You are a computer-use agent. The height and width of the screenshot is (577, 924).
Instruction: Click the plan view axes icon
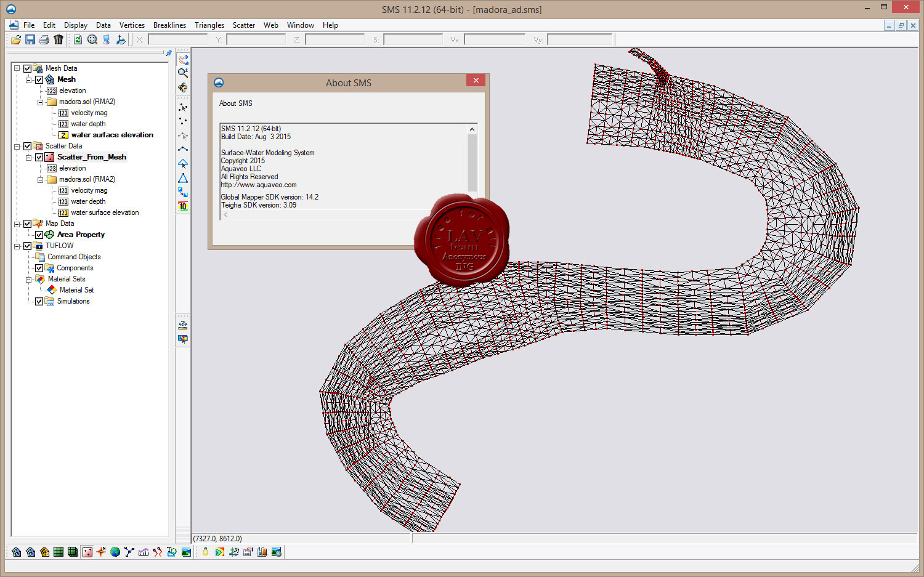(121, 39)
